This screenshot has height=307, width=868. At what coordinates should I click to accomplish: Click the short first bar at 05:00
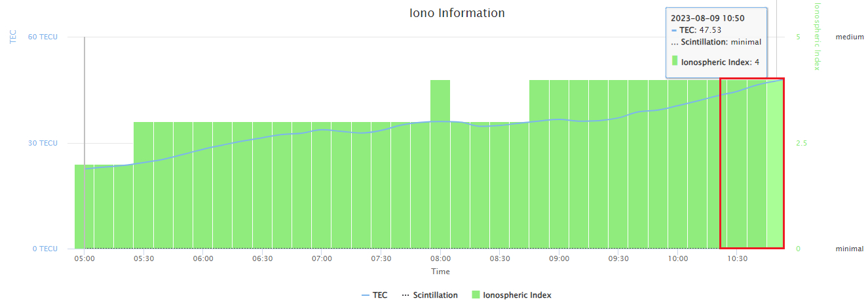click(84, 207)
